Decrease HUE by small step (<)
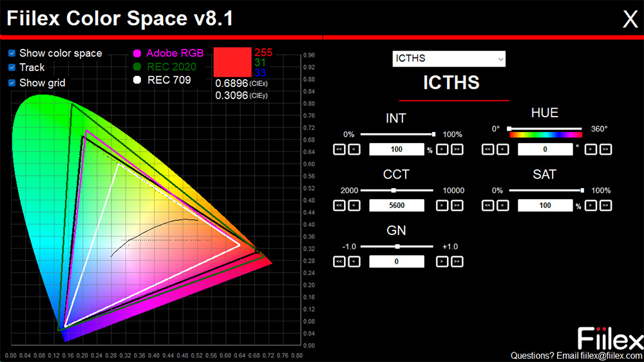This screenshot has height=362, width=644. coord(503,149)
